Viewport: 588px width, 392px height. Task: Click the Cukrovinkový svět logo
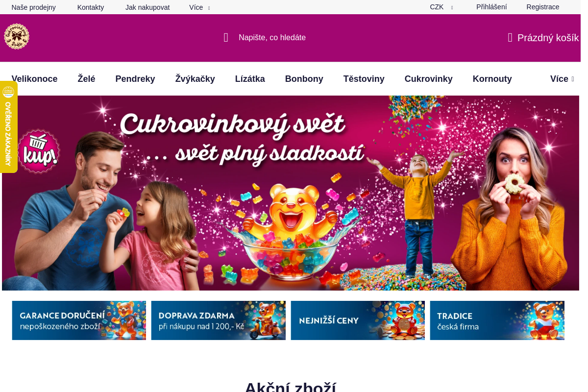(x=17, y=37)
